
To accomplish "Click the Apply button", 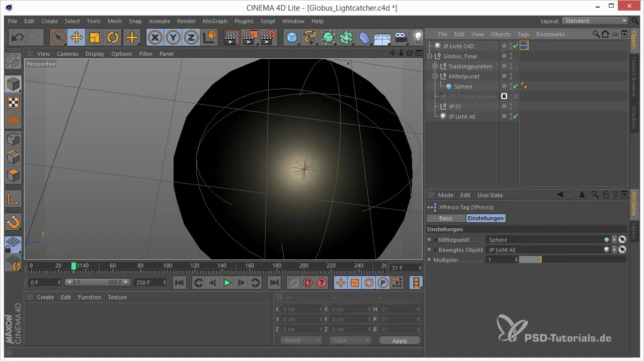I will pos(400,340).
